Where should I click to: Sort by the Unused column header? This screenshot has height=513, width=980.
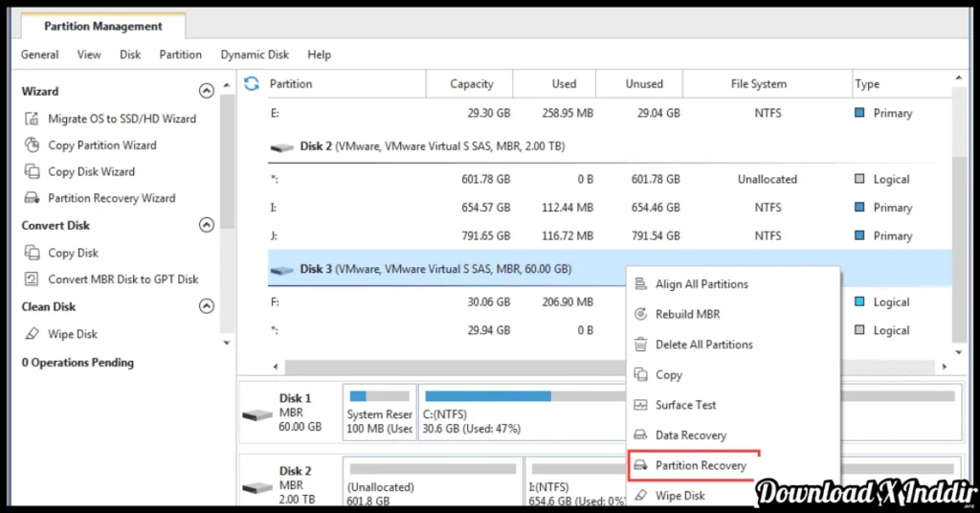click(x=639, y=83)
